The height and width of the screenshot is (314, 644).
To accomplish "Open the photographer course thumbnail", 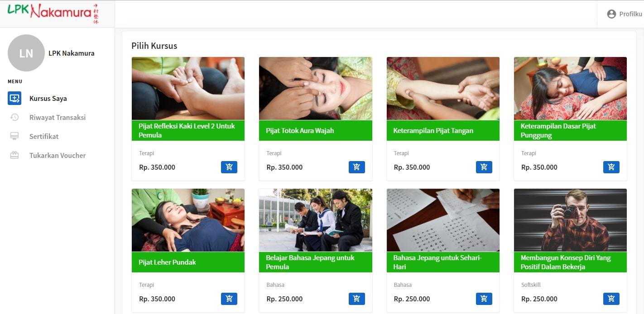I will [570, 220].
